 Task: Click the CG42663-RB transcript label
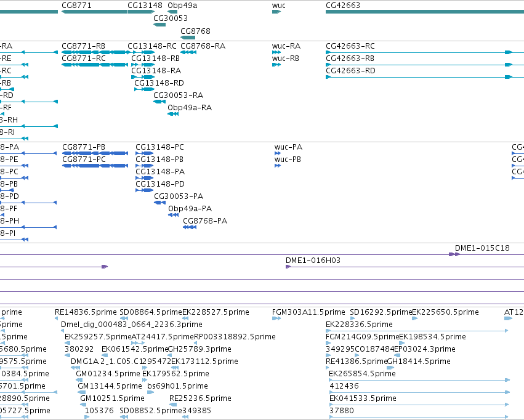(x=350, y=58)
